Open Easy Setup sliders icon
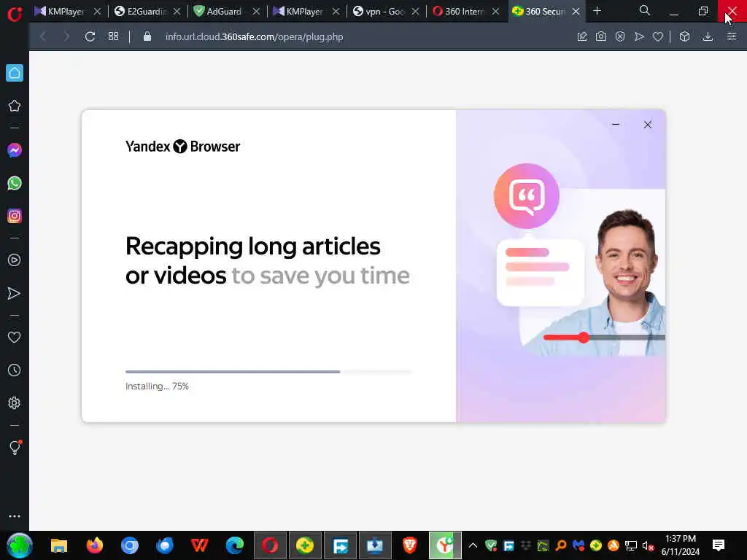Image resolution: width=747 pixels, height=560 pixels. [732, 36]
